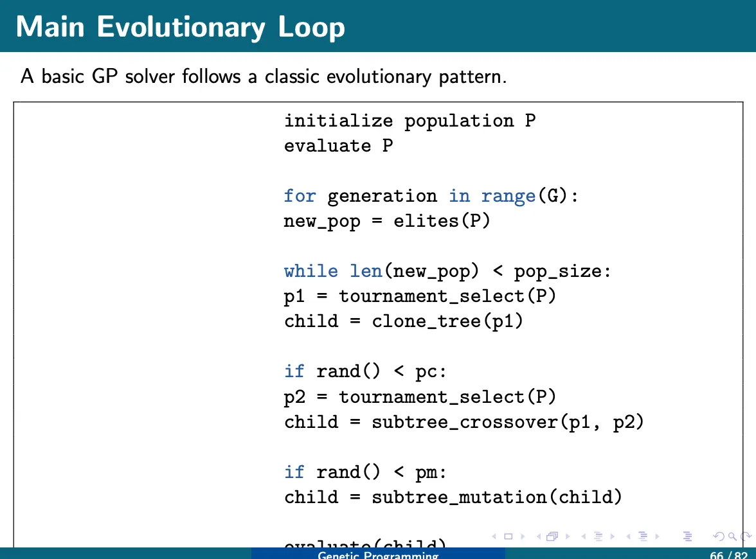Click the go-back undo arrow icon
Viewport: 756px width, 559px height.
click(719, 537)
